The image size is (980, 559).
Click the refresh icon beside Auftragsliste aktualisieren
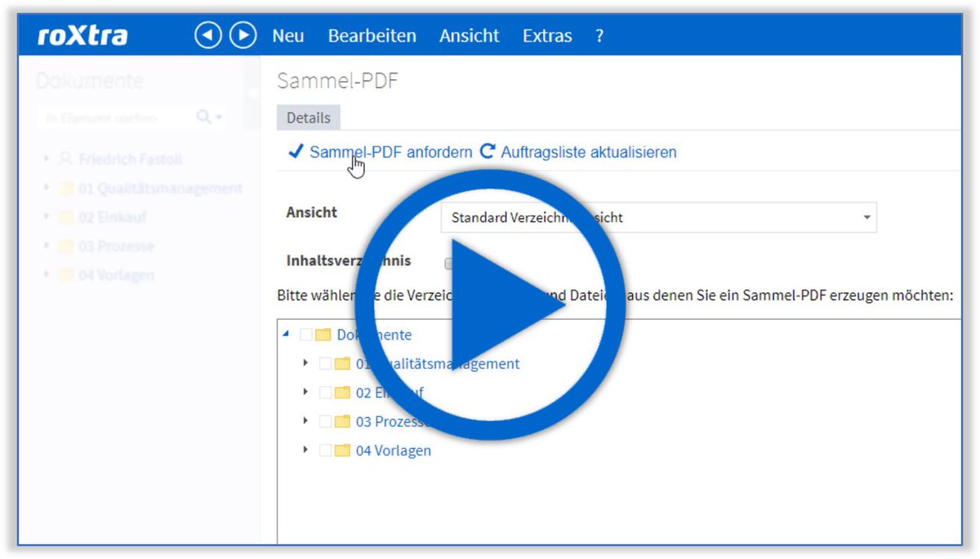[x=488, y=151]
